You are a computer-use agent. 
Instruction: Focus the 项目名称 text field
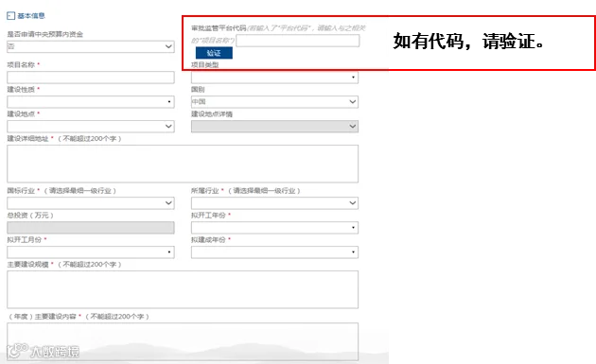click(91, 78)
